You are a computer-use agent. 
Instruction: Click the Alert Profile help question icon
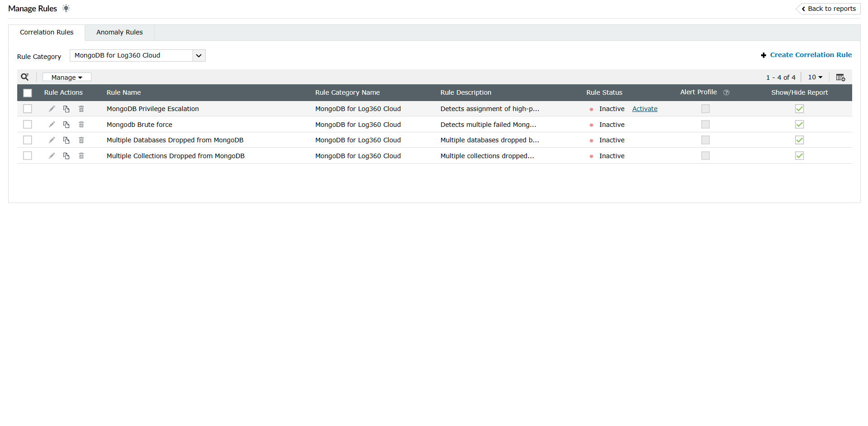pos(726,92)
